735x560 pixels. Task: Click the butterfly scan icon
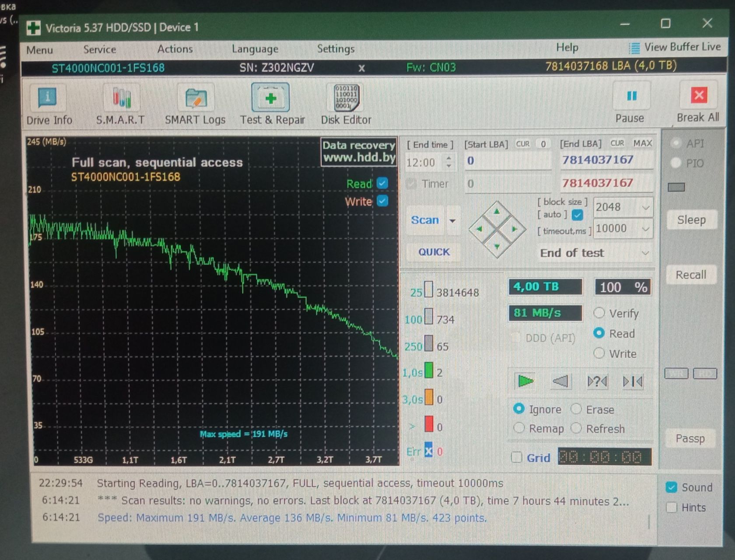tap(597, 382)
